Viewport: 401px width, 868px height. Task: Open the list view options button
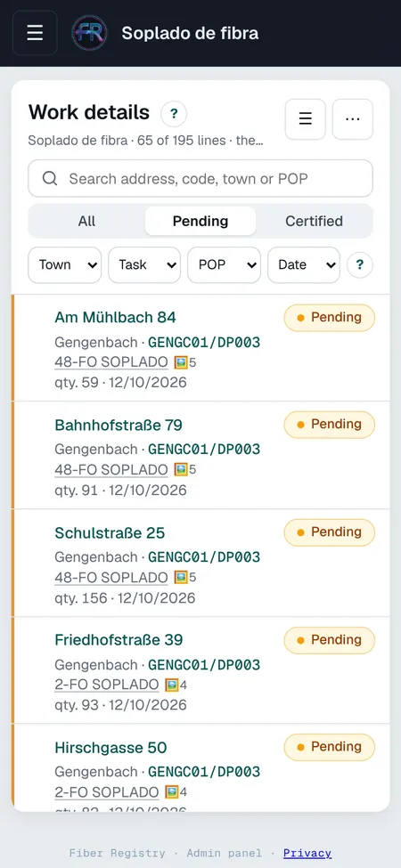point(305,119)
